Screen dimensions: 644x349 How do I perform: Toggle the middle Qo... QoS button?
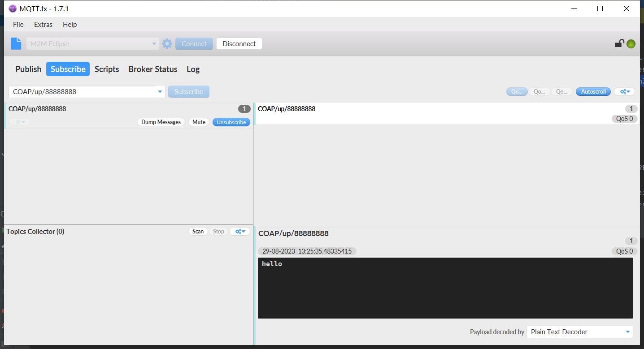pos(539,91)
